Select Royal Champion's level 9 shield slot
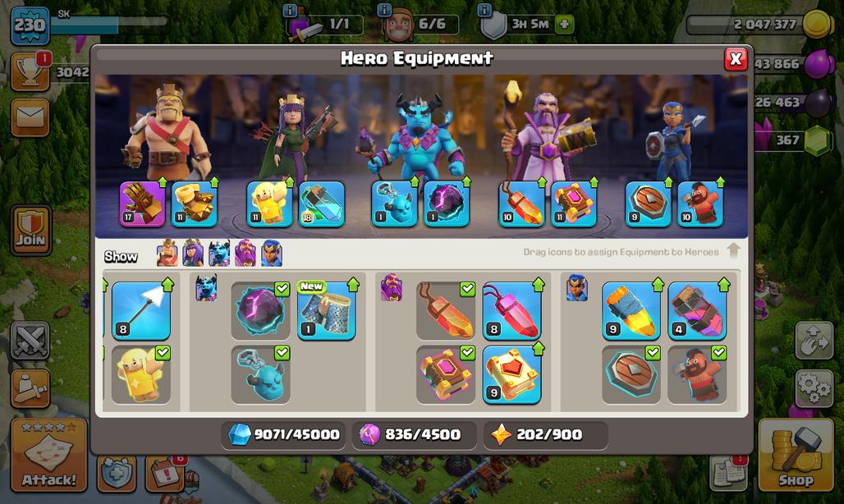This screenshot has height=504, width=844. tap(648, 204)
